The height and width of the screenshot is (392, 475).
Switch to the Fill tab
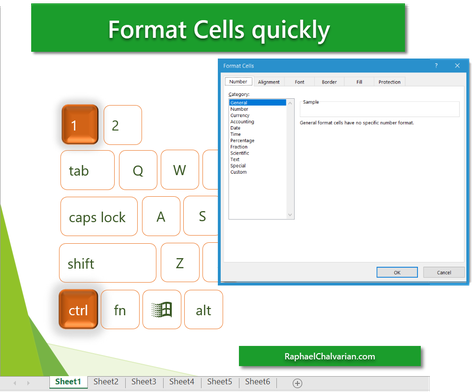359,82
